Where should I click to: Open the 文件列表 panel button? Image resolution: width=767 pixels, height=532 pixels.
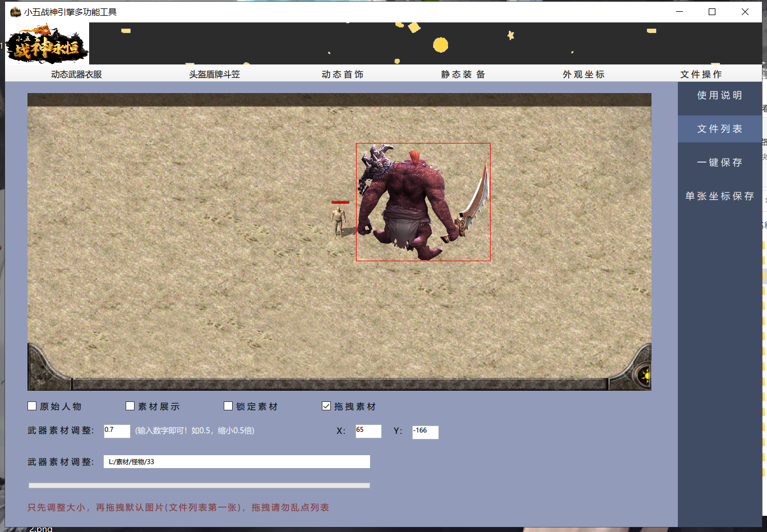point(720,129)
